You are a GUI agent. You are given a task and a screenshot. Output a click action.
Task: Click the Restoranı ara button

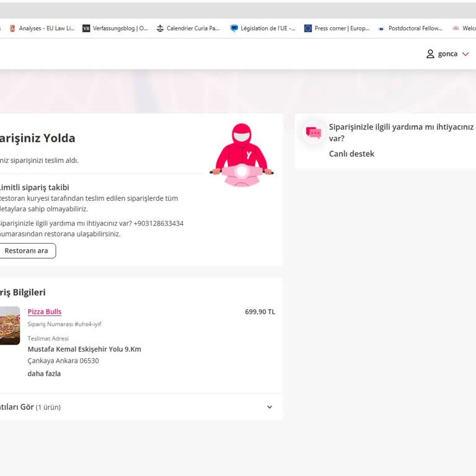27,251
